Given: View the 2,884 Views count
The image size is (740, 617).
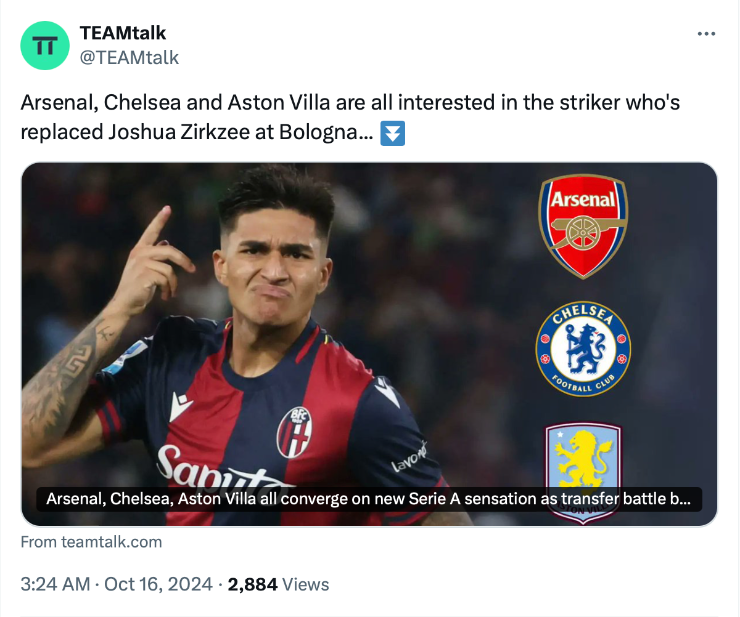Looking at the screenshot, I should tap(278, 584).
